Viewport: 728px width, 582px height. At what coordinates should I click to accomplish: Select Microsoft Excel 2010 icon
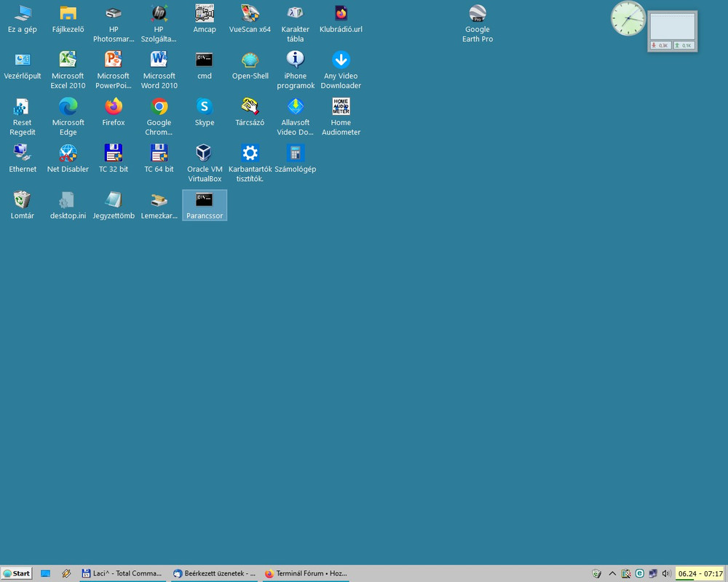tap(68, 71)
